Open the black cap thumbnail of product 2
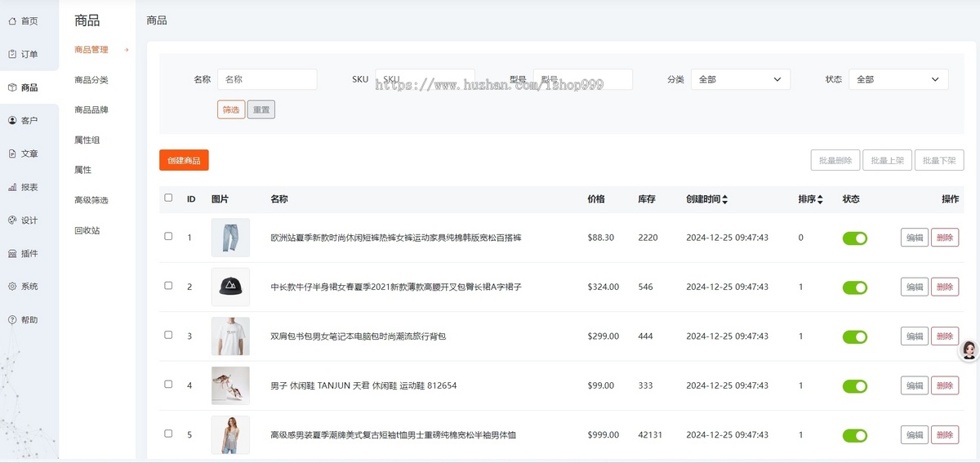The image size is (980, 463). tap(230, 287)
